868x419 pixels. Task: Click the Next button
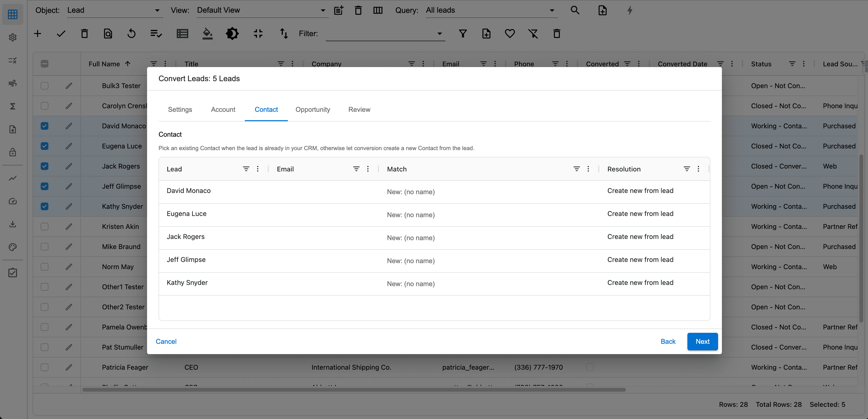(x=702, y=341)
